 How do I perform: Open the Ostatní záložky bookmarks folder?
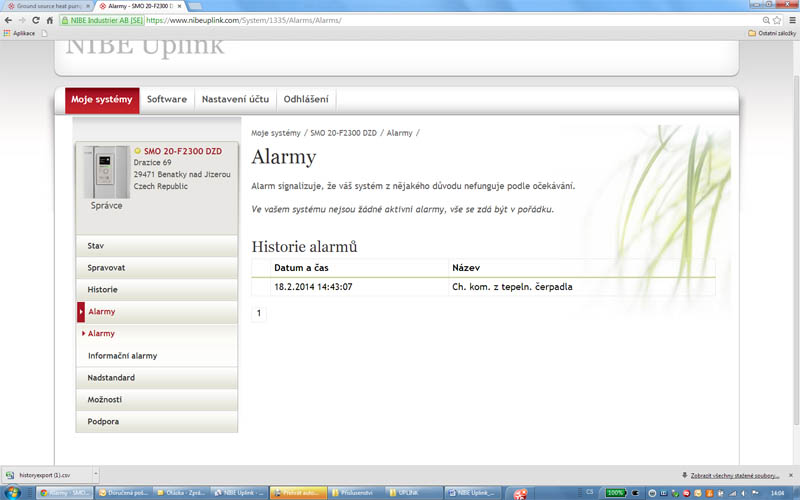point(770,33)
